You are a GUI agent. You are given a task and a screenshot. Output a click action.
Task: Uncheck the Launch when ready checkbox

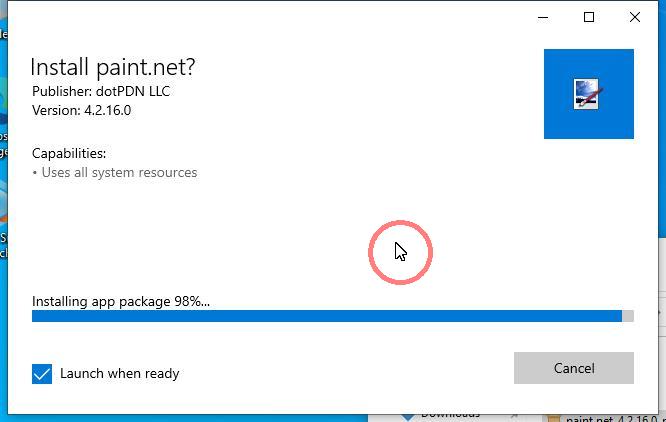[x=42, y=374]
